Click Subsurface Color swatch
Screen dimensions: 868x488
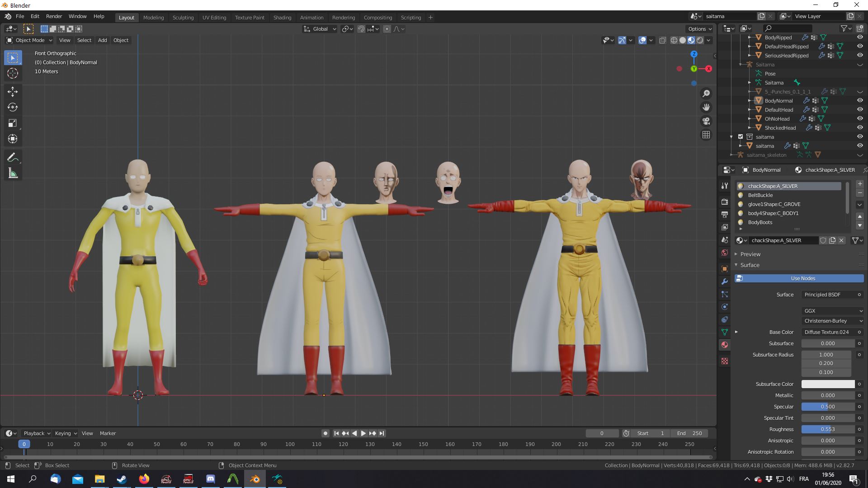[828, 384]
